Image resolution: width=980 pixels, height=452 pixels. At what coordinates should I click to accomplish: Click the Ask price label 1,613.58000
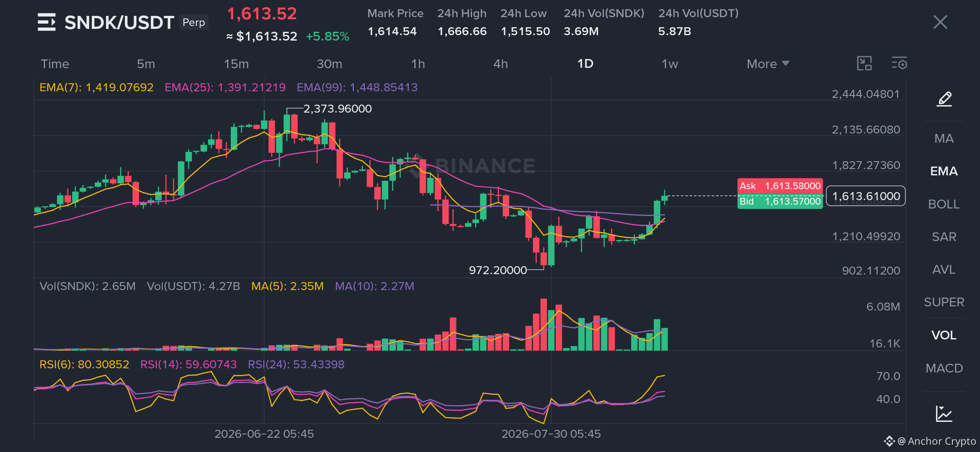780,186
